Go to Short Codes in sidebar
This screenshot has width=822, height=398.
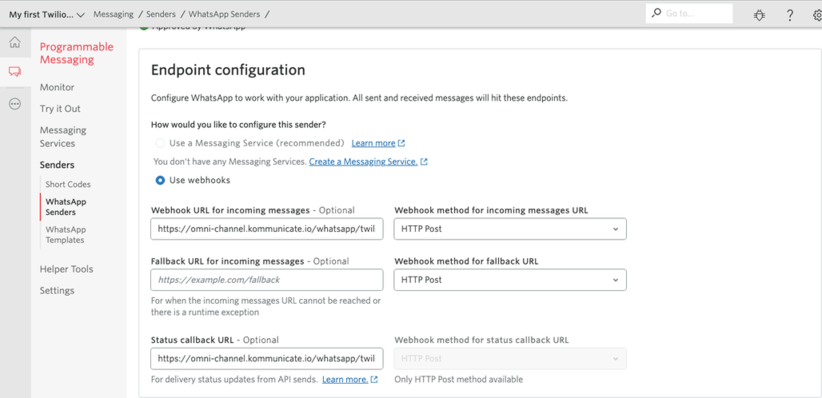[x=68, y=185]
